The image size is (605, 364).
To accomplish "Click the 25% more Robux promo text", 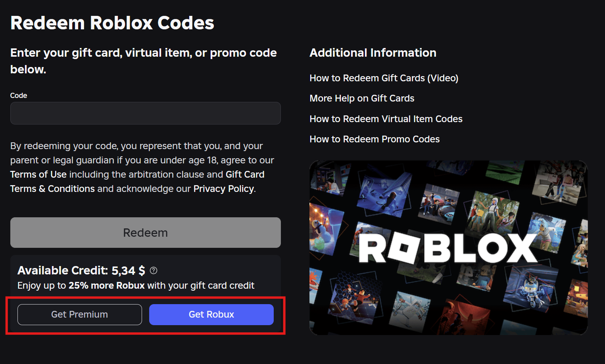I will coord(106,285).
